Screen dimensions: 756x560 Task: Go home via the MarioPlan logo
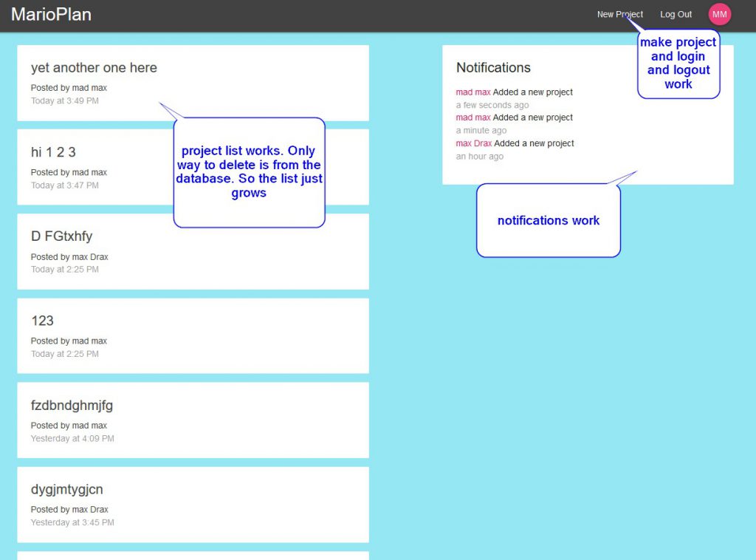click(51, 14)
